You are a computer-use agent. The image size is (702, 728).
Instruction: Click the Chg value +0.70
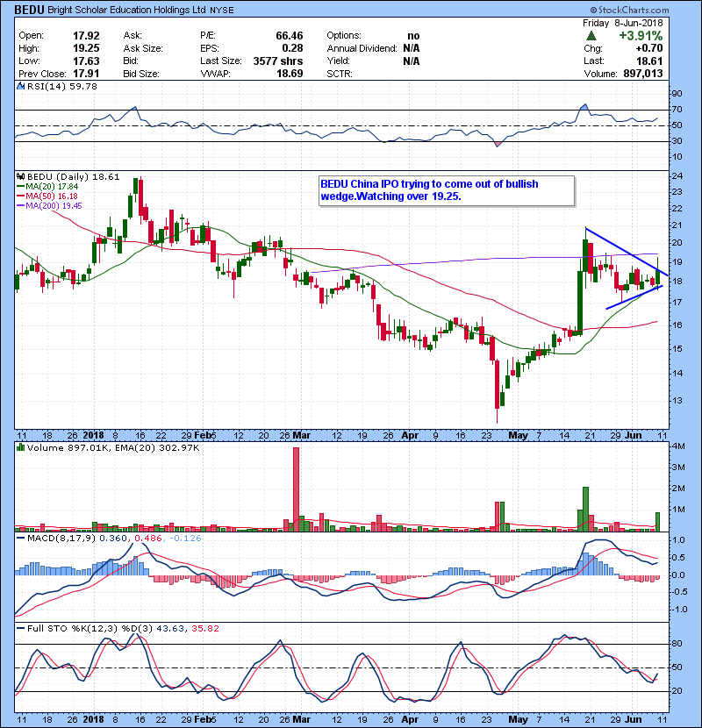pos(649,48)
